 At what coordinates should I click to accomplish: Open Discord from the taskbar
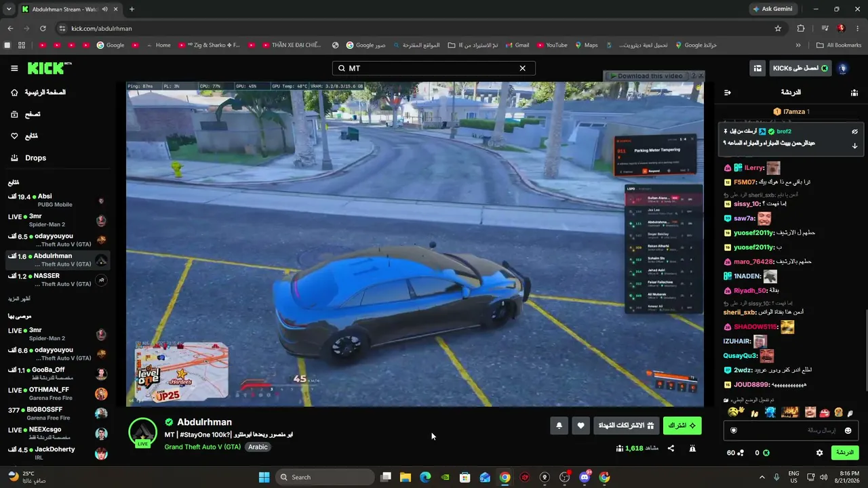[x=585, y=477]
